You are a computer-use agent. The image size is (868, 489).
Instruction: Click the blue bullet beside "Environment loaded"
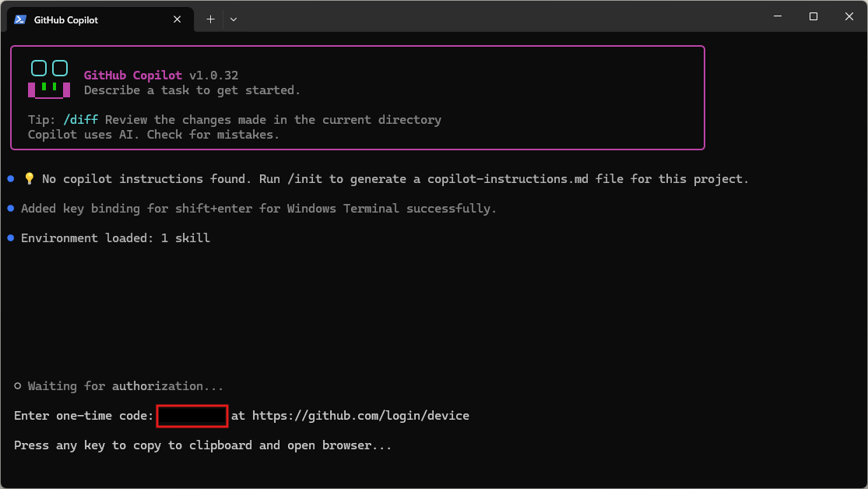[x=11, y=238]
